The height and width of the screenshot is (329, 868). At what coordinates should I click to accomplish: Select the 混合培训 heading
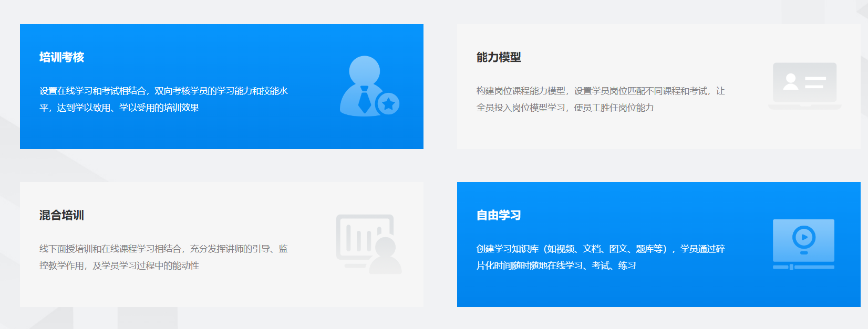[x=61, y=215]
